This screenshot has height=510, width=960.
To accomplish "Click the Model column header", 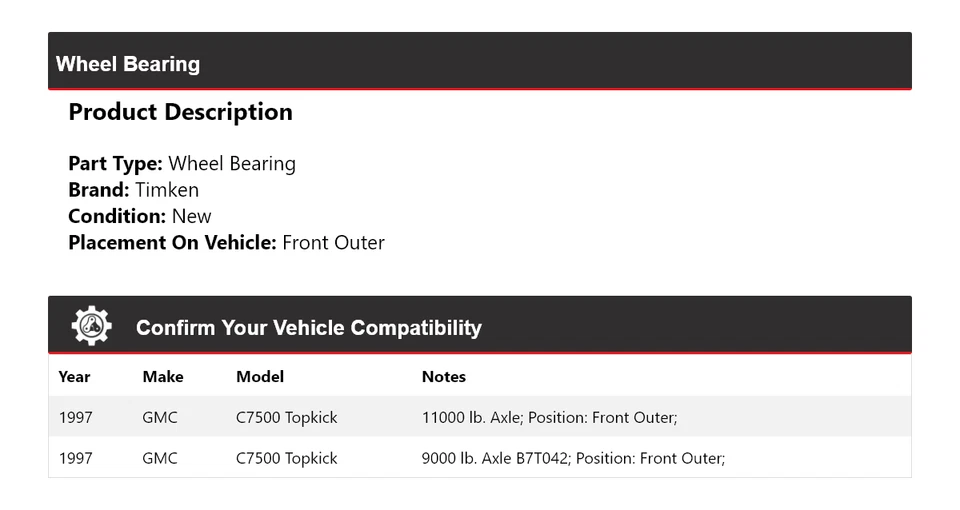I will click(x=260, y=377).
